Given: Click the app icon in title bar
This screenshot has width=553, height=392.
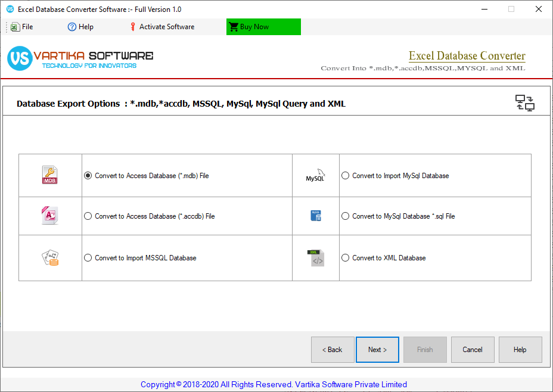Looking at the screenshot, I should click(x=10, y=9).
